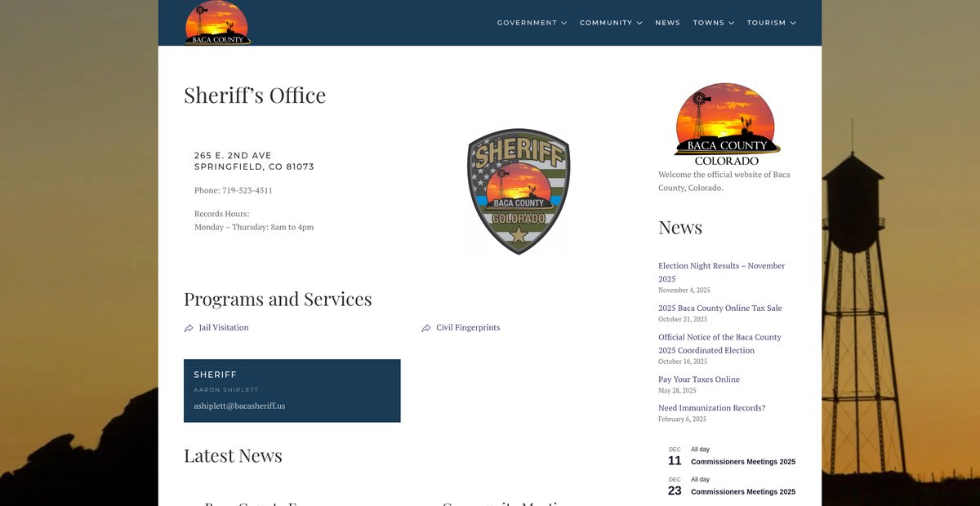Image resolution: width=980 pixels, height=506 pixels.
Task: Click the share arrow icon beside Civil Fingerprints
Action: [426, 328]
